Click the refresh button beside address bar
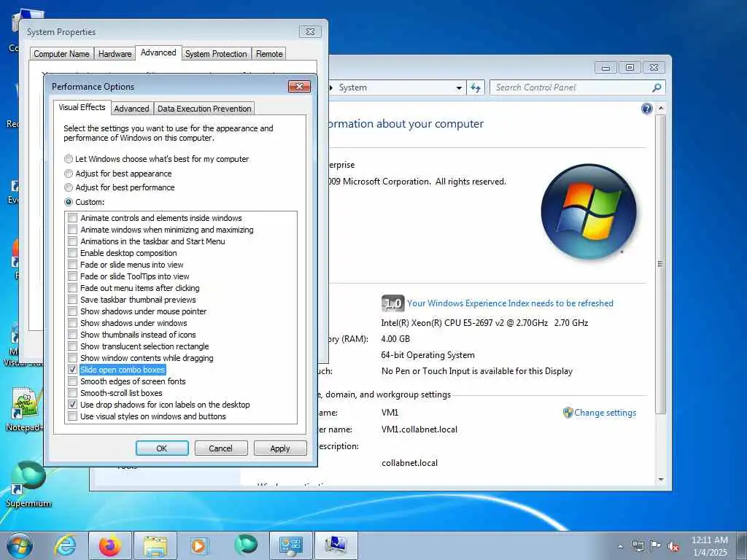 [476, 87]
